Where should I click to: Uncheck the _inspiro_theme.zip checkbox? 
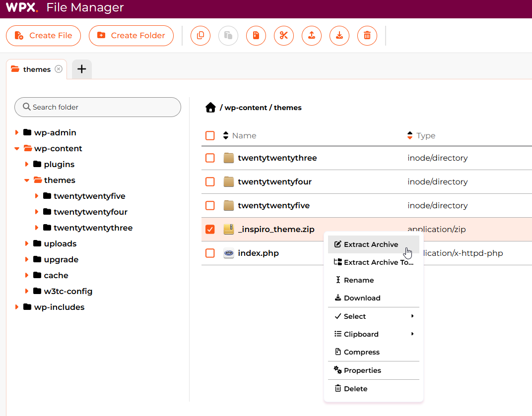(210, 229)
